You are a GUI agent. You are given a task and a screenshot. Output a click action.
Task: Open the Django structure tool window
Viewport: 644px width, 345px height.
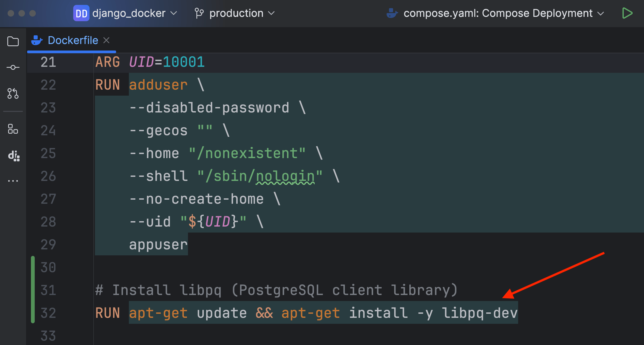(x=14, y=156)
